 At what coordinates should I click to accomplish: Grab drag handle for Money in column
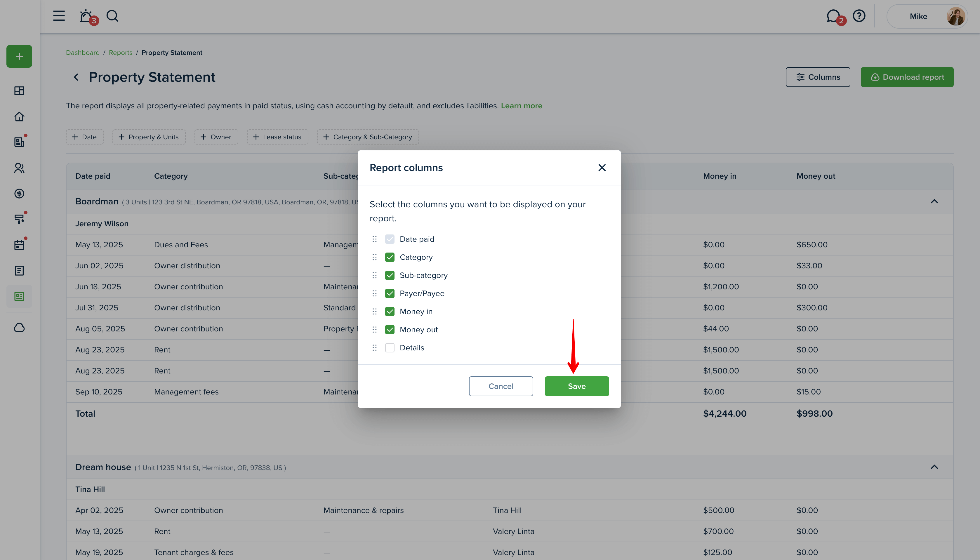[x=375, y=312]
